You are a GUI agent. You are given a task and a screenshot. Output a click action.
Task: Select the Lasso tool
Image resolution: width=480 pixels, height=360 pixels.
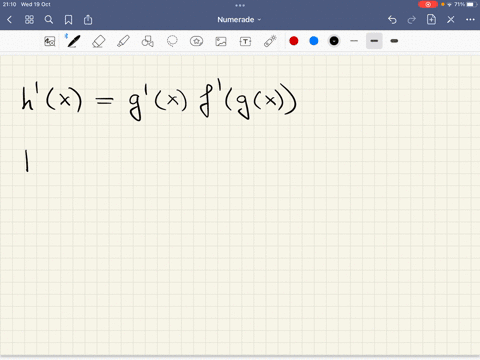coord(172,41)
